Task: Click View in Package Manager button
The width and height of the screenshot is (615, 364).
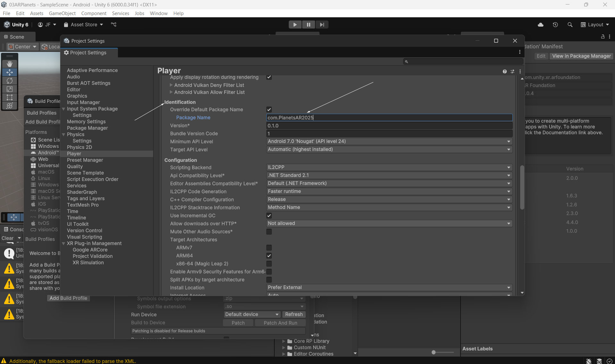Action: click(581, 56)
